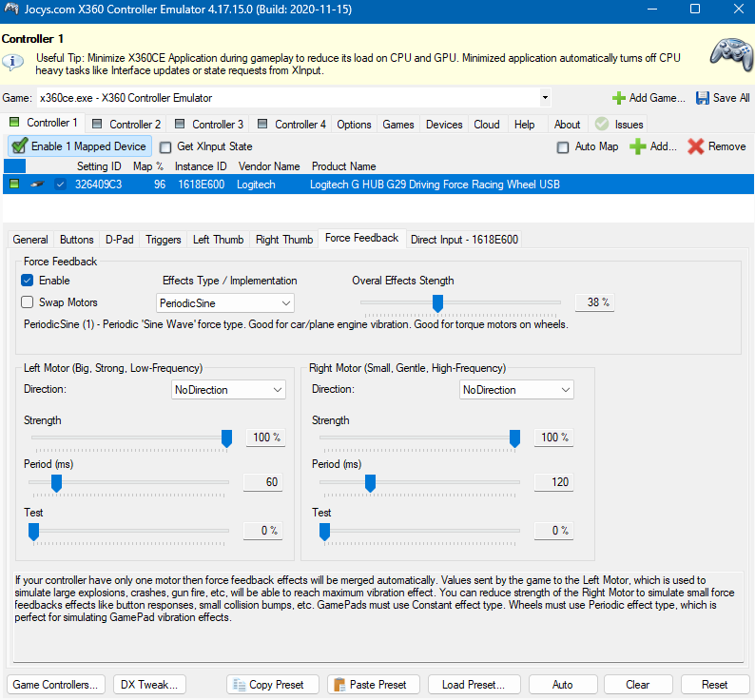Expand the Left Motor Direction dropdown
Screen dimensions: 755x700
[228, 390]
